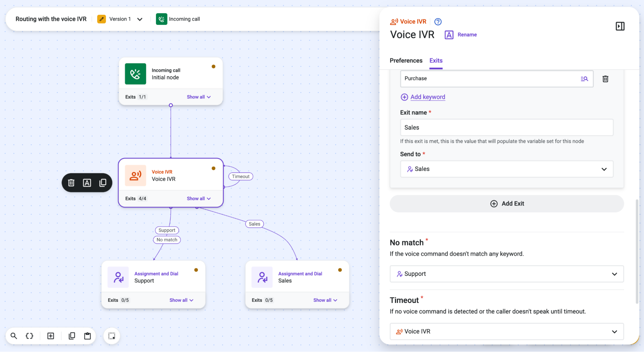Screen dimensions: 644x352
Task: Delete node via trash icon in floating toolbar
Action: click(71, 183)
